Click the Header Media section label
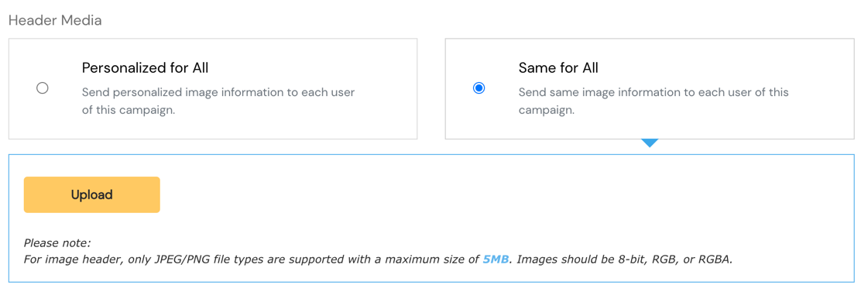This screenshot has width=868, height=299. (x=55, y=20)
